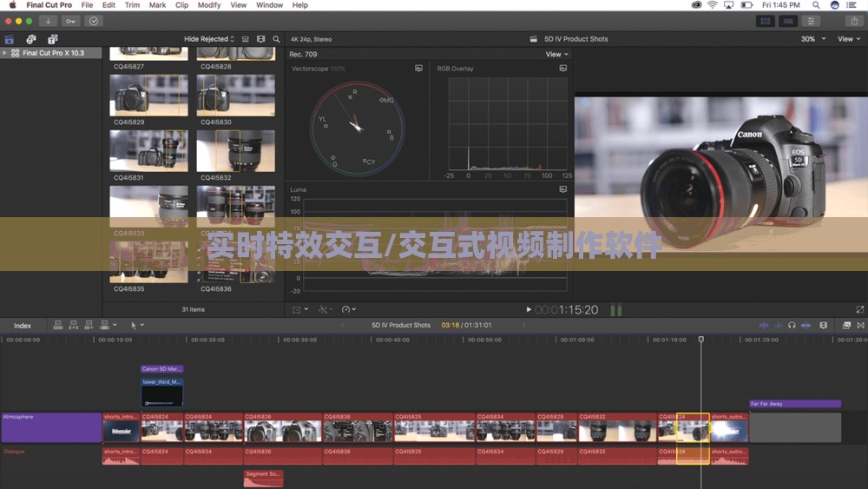Image resolution: width=868 pixels, height=489 pixels.
Task: Open retime speed menu under viewer
Action: [x=349, y=309]
